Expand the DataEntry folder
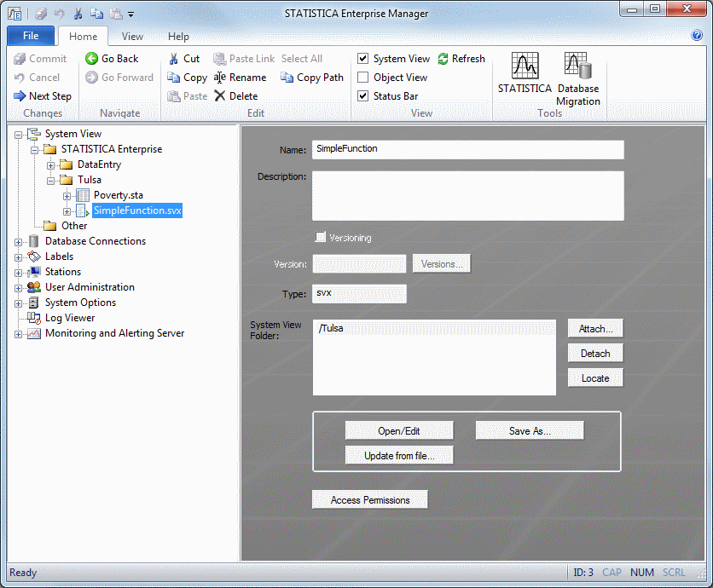Viewport: 713px width, 588px height. [x=51, y=165]
